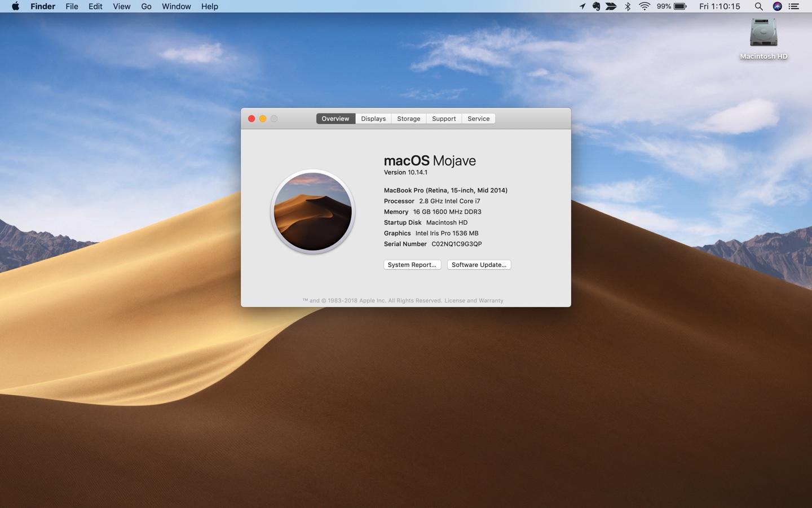Click the Intel Iris Pro 1536 MB text

pyautogui.click(x=447, y=233)
